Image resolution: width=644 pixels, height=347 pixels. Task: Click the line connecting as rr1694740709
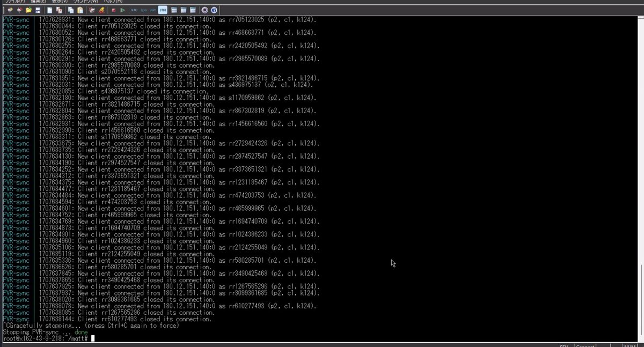coord(161,221)
